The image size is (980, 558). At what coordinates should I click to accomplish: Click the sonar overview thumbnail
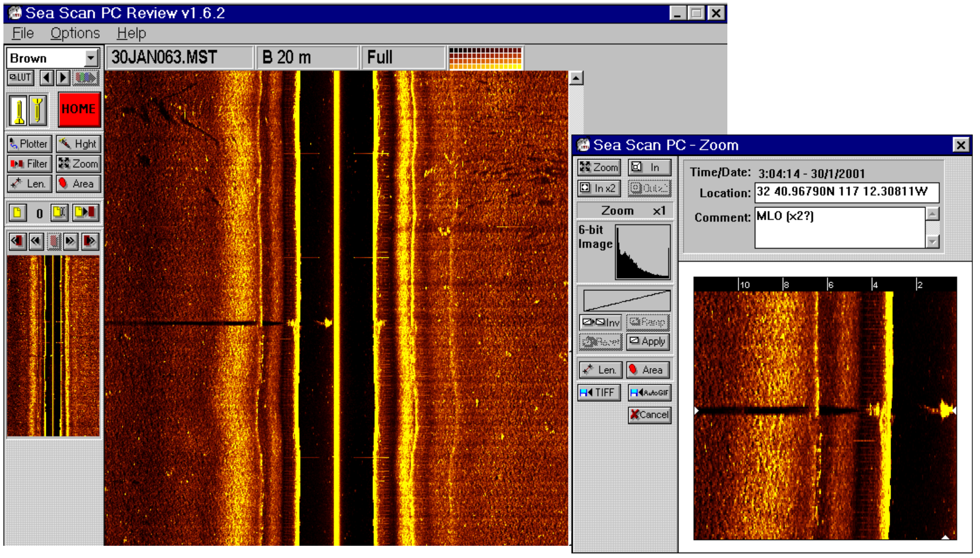(x=53, y=346)
